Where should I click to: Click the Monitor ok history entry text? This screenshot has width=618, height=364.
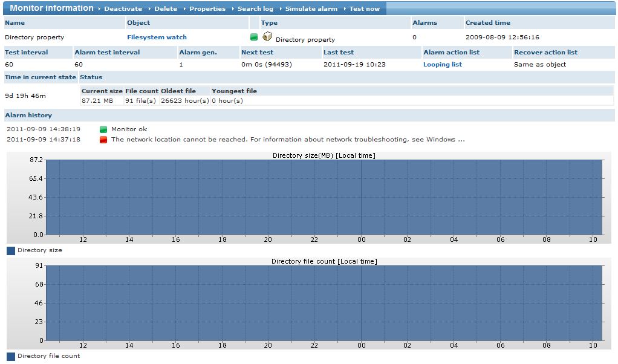pos(129,129)
